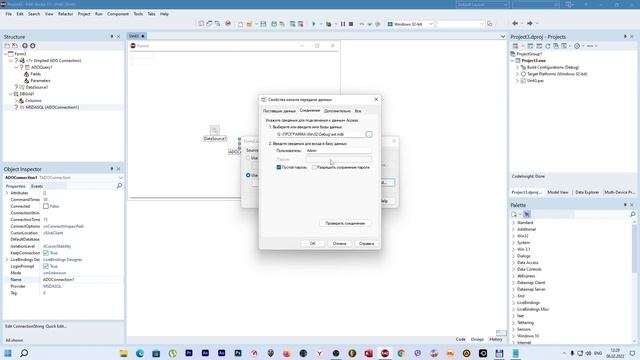
Task: Click the Pause toolbar icon
Action: click(x=343, y=24)
